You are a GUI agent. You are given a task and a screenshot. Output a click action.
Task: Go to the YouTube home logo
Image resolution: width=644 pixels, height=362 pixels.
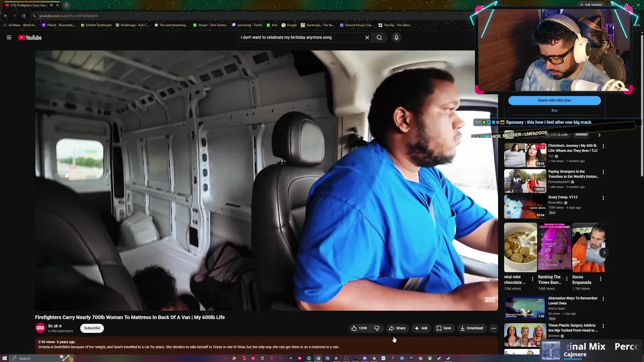[x=30, y=38]
